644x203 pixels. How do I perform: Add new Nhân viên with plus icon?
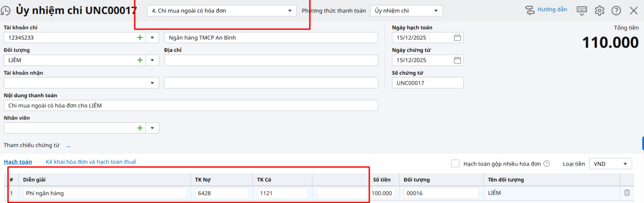point(140,128)
